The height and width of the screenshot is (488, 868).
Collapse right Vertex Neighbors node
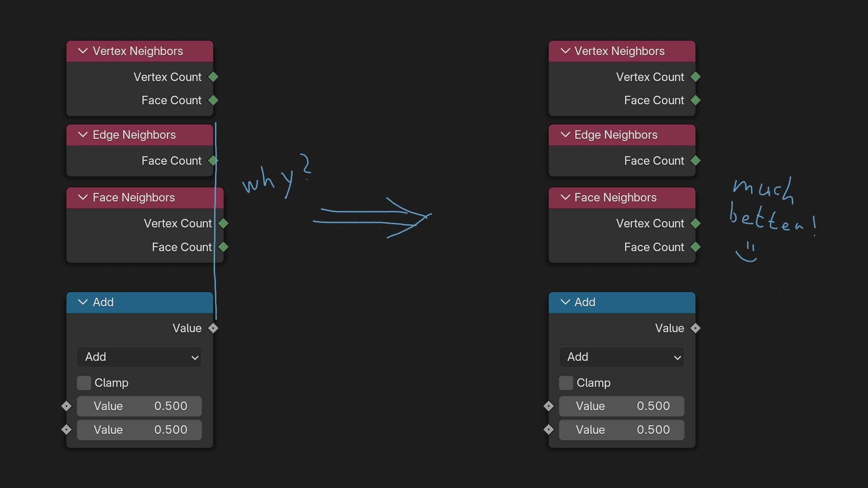click(566, 51)
